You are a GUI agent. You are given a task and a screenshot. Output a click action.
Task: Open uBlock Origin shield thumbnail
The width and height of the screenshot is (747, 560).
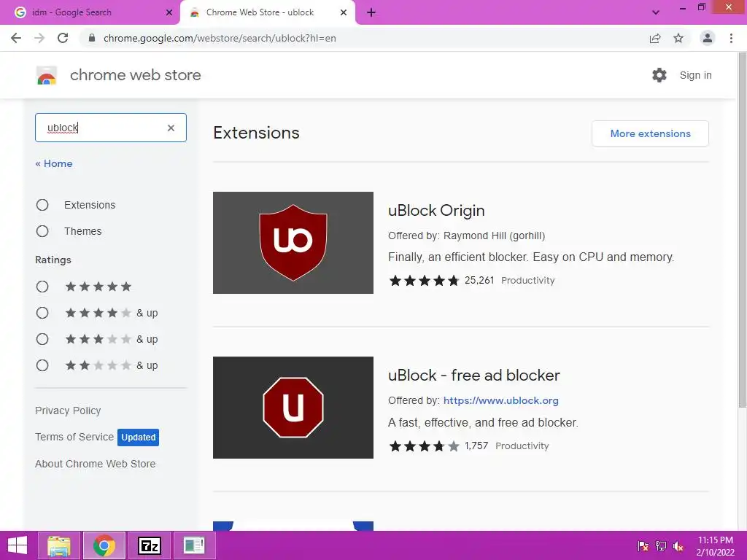293,243
